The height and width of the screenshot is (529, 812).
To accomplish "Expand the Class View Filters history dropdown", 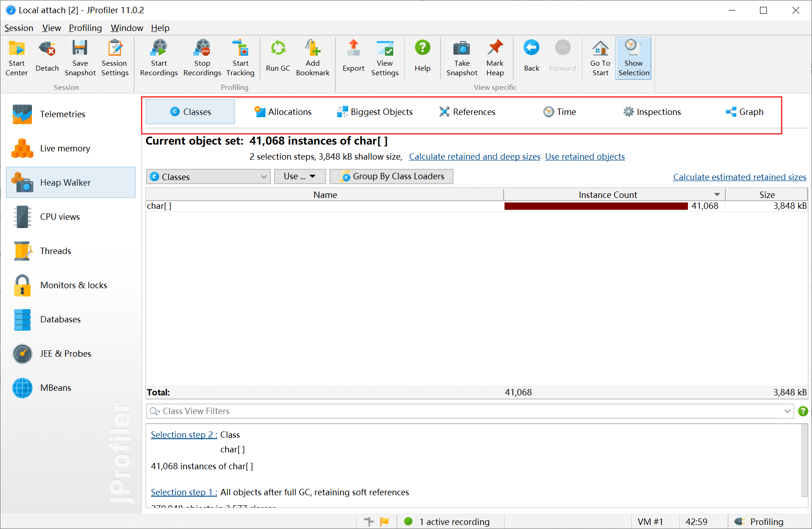I will (x=787, y=411).
